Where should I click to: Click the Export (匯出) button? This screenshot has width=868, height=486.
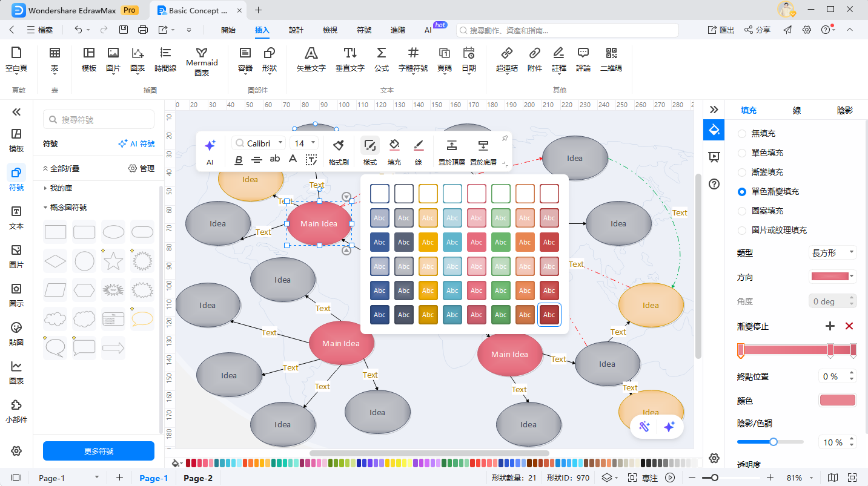[x=721, y=30]
